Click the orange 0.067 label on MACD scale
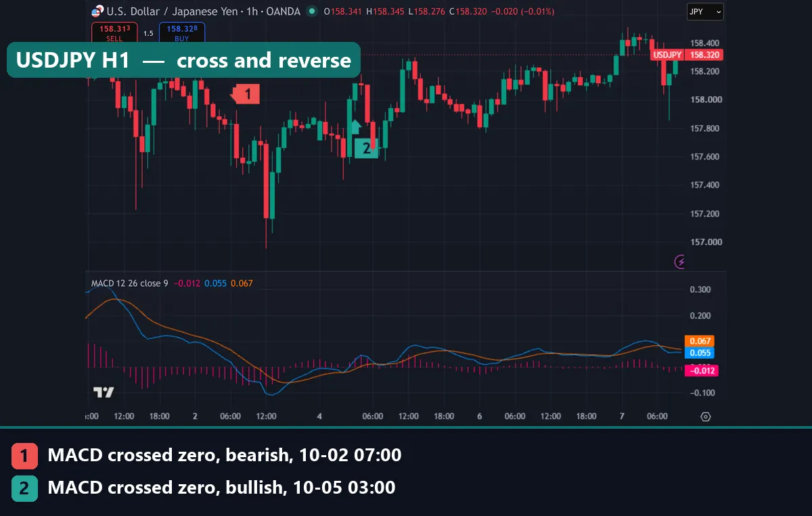Viewport: 812px width, 516px height. tap(700, 342)
